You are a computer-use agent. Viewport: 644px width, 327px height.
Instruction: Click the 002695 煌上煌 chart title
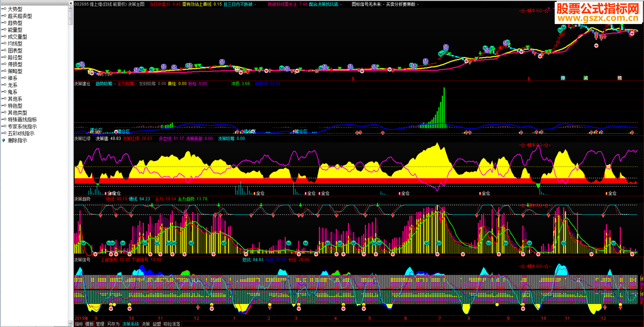pyautogui.click(x=109, y=4)
